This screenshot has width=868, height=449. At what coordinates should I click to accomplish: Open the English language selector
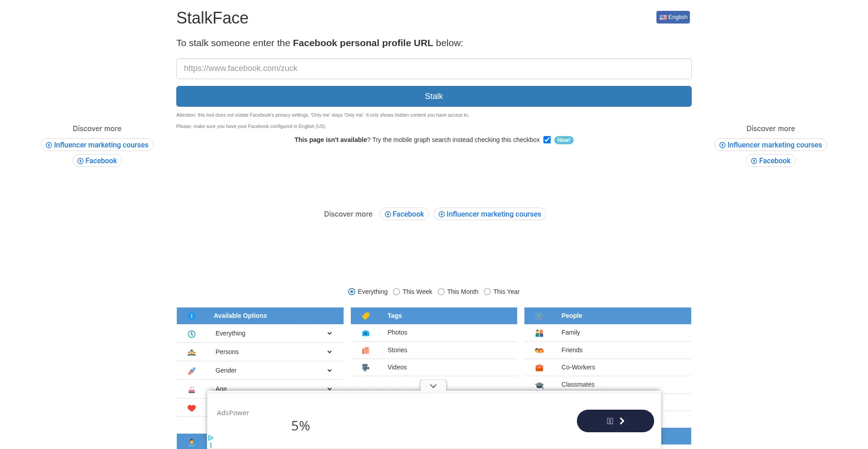pyautogui.click(x=673, y=17)
